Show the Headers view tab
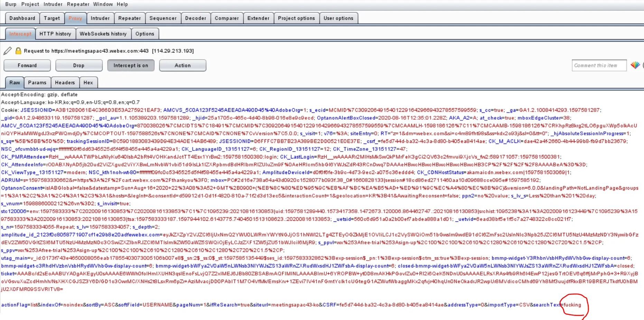The width and height of the screenshot is (644, 320). point(65,82)
